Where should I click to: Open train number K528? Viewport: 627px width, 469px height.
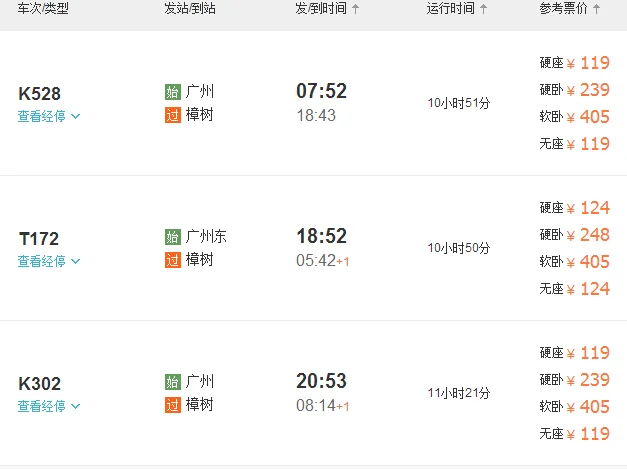tap(40, 94)
